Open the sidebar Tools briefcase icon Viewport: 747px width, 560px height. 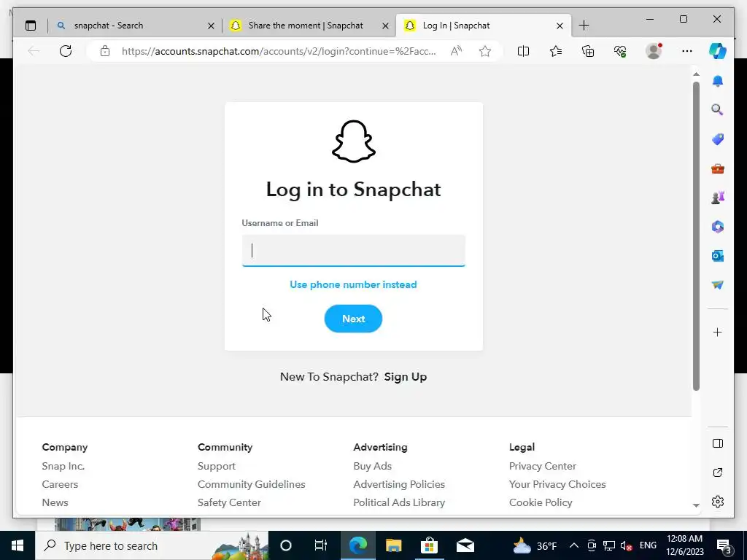pos(718,168)
